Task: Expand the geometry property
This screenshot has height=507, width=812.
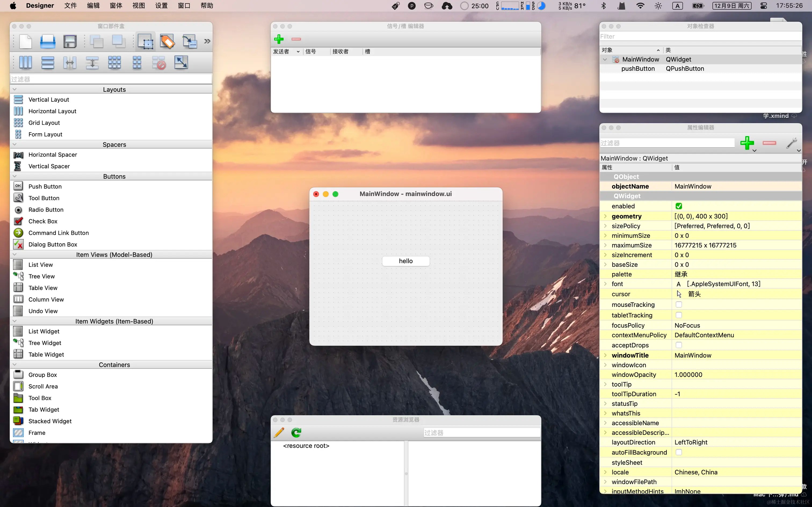Action: (605, 216)
